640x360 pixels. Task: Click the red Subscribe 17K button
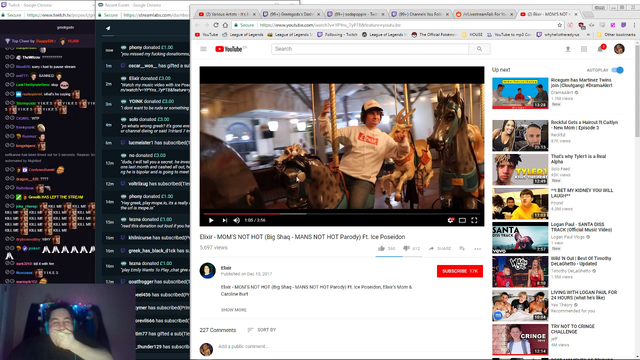click(460, 271)
